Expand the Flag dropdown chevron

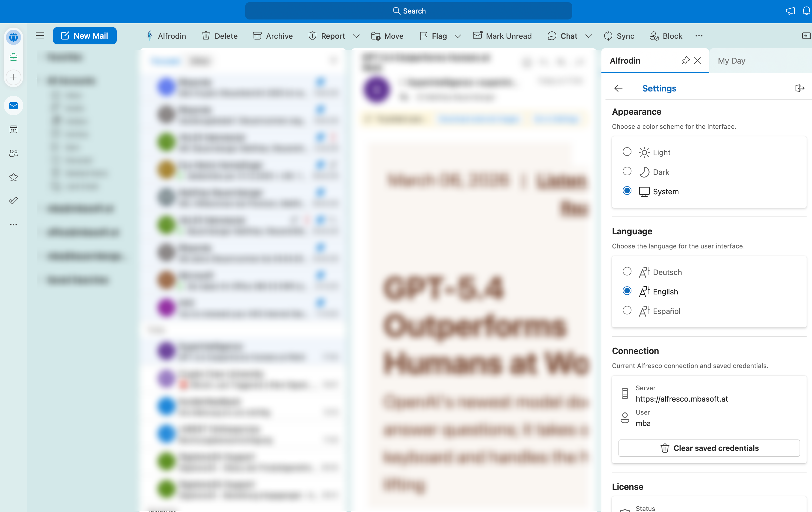coord(458,36)
